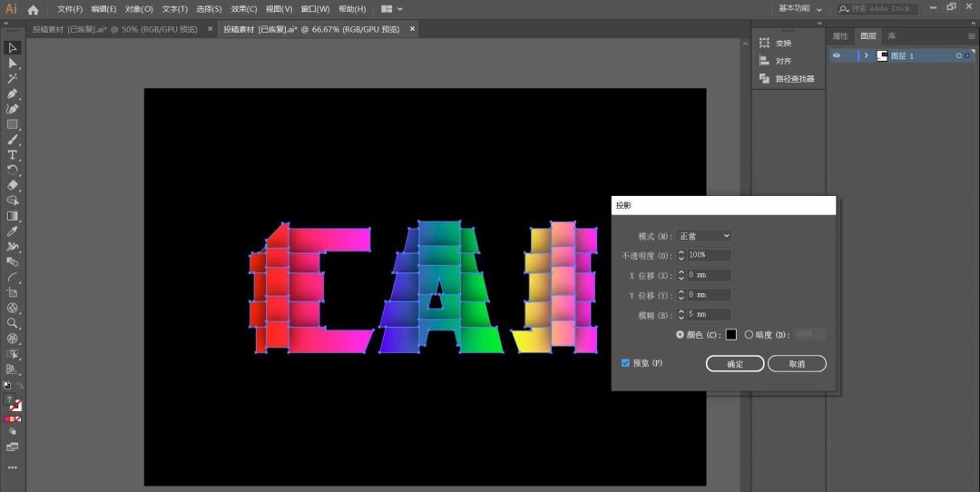Click the 取消 (Cancel) button

797,364
